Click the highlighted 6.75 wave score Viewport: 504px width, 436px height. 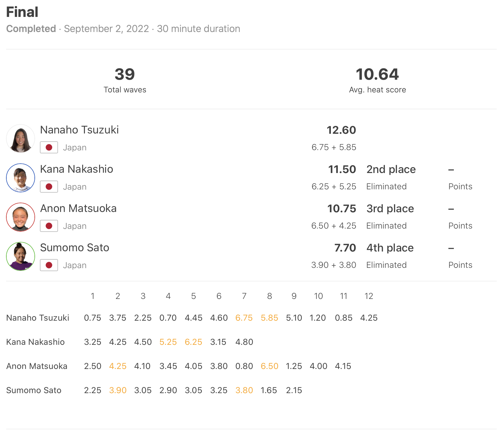click(244, 318)
